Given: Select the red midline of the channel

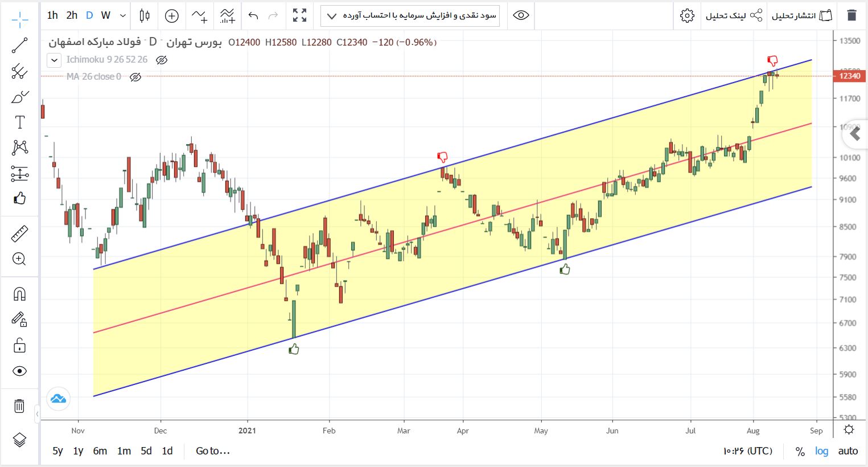Looking at the screenshot, I should point(452,228).
